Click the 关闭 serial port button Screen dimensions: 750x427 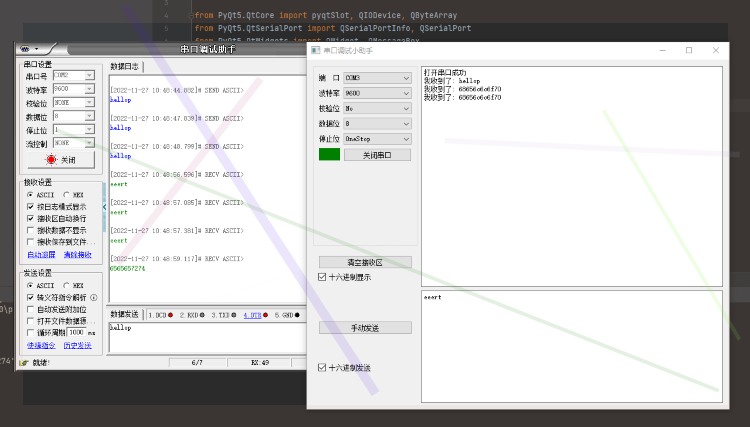61,160
